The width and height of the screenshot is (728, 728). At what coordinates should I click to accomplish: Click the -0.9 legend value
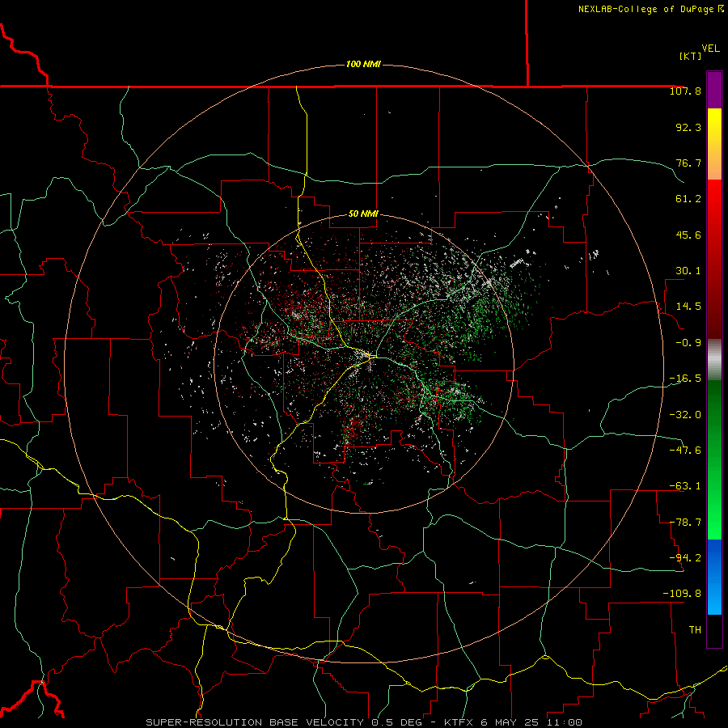688,343
